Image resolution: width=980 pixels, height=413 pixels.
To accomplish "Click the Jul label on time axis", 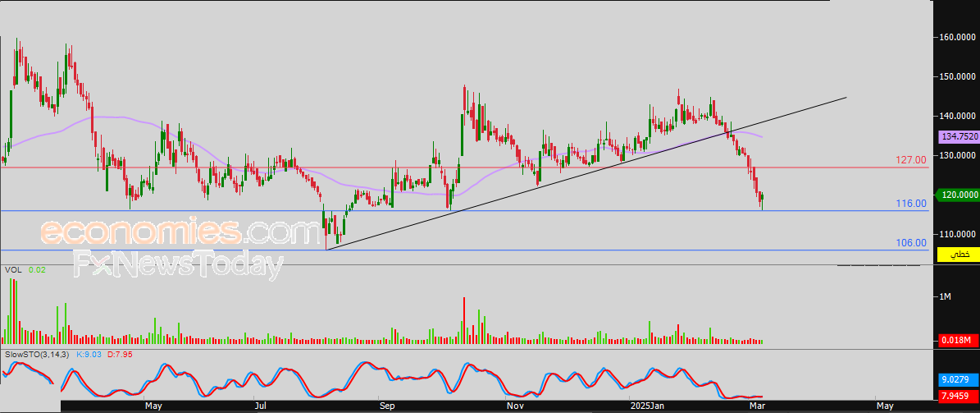I will (262, 406).
